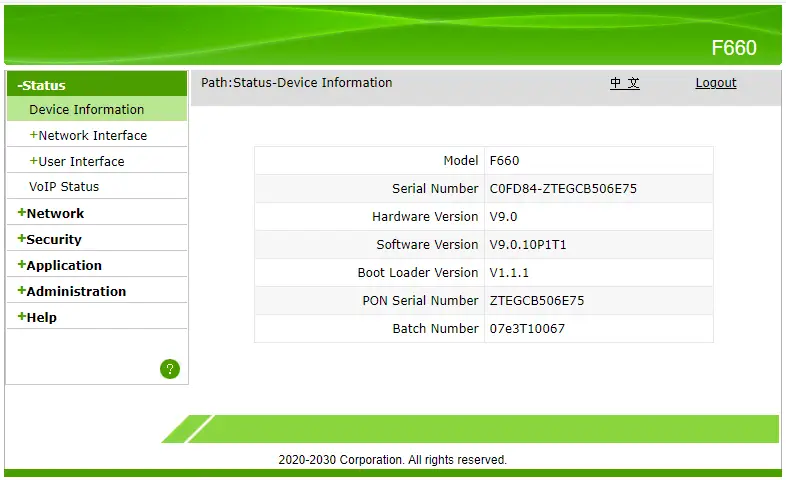Select Device Information in the sidebar

coord(86,110)
